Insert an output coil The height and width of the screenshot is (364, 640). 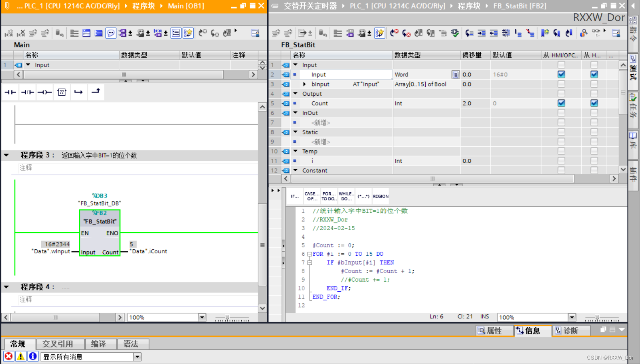[44, 92]
